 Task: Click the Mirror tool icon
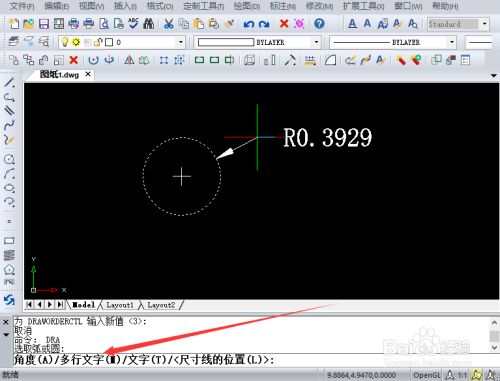pos(129,60)
